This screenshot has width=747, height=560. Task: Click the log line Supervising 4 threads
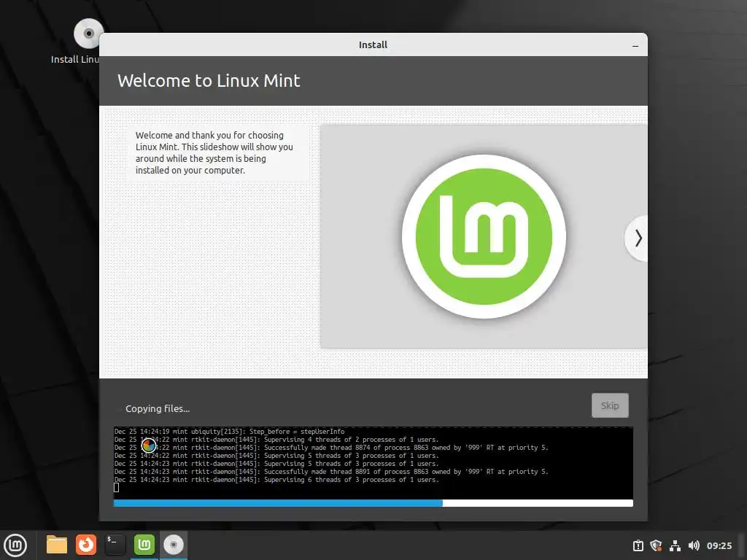pos(276,440)
